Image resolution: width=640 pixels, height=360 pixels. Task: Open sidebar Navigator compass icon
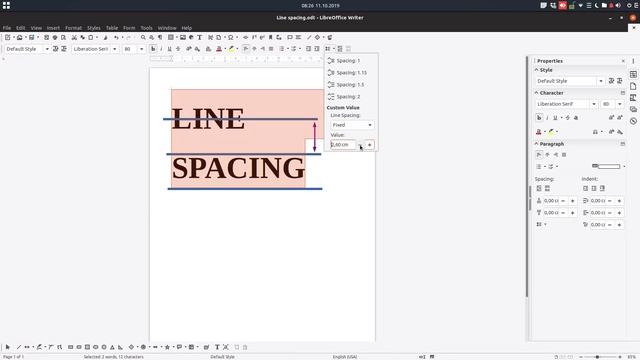[x=633, y=121]
